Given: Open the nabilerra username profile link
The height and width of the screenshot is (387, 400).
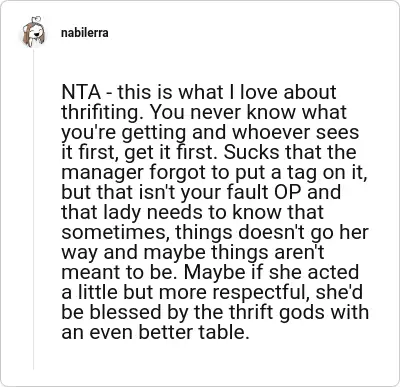Looking at the screenshot, I should tap(84, 33).
